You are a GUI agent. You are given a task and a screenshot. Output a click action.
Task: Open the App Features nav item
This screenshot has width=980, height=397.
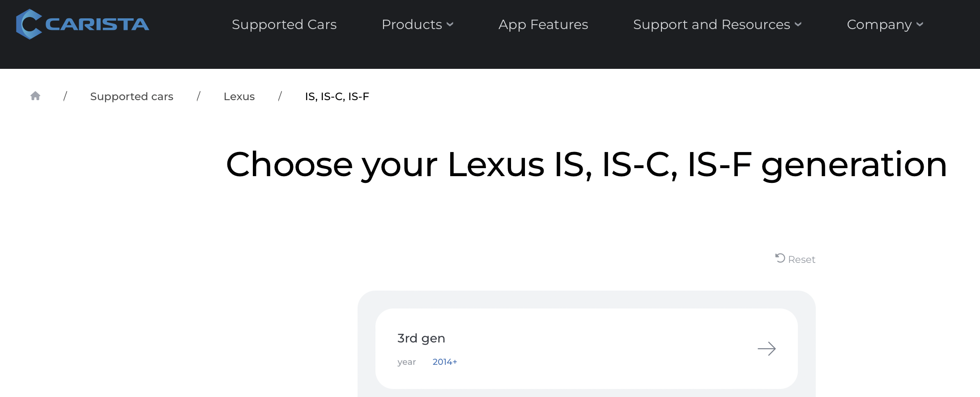click(543, 25)
